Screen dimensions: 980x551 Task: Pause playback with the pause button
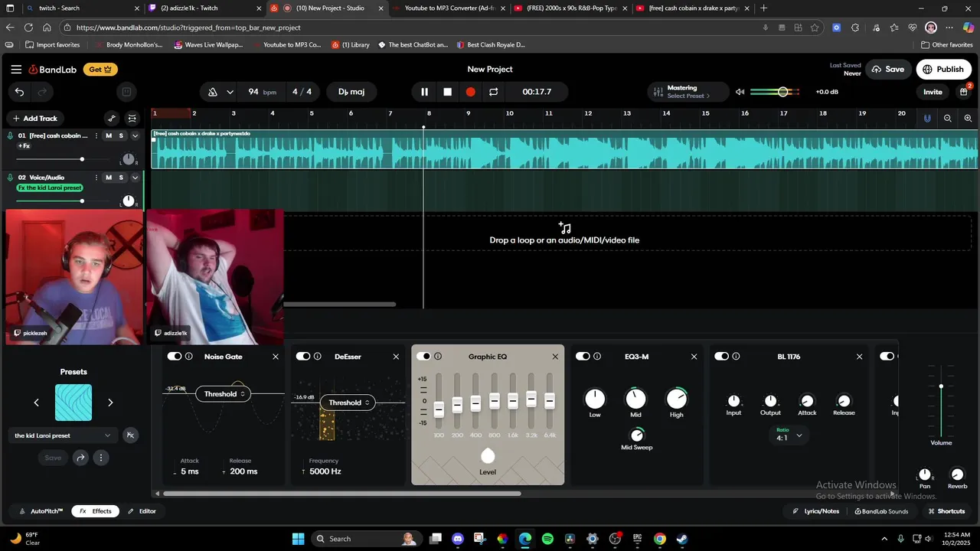point(424,92)
